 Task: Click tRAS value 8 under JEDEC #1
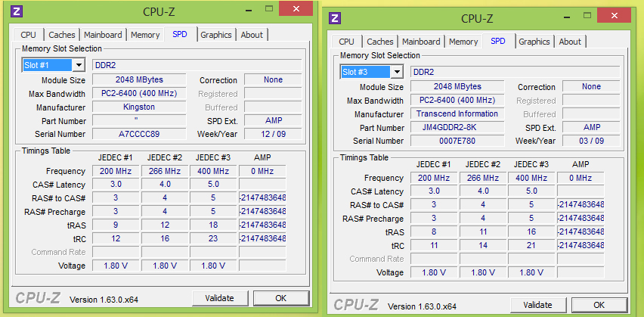pos(434,232)
